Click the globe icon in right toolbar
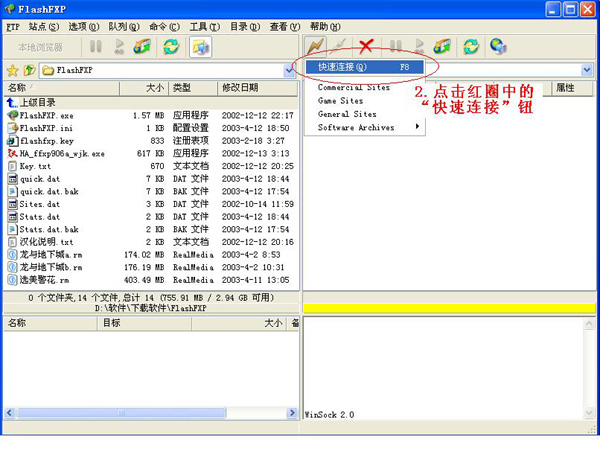The width and height of the screenshot is (600, 457). 497,46
